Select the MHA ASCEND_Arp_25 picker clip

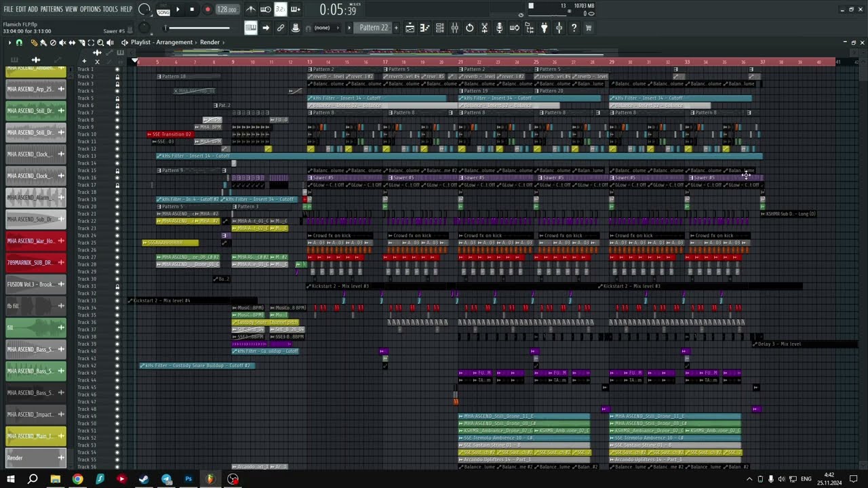pos(36,89)
